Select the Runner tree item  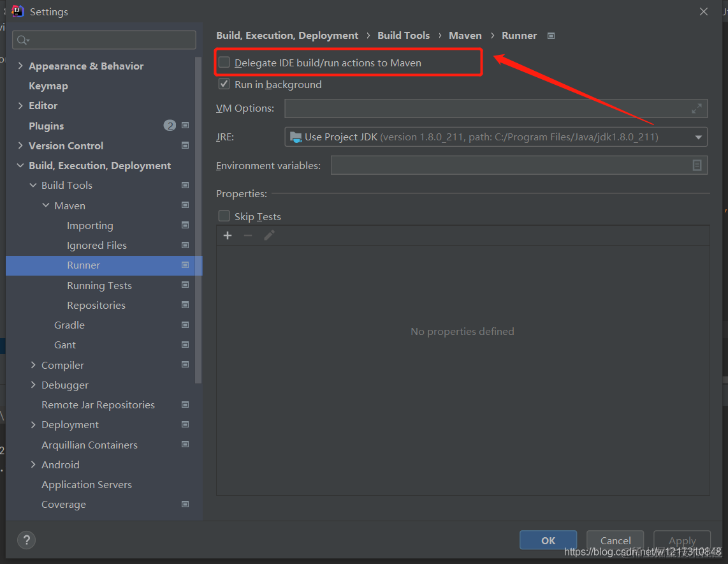(x=104, y=265)
